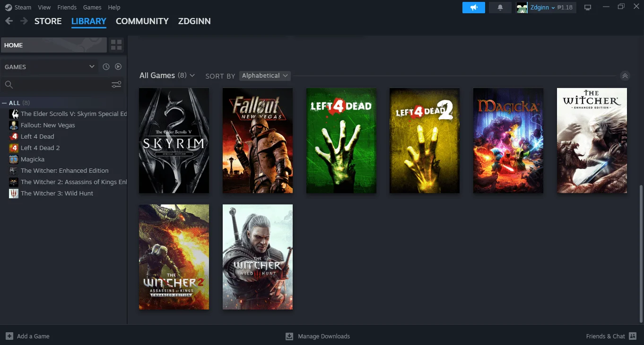Switch to the STORE tab
644x345 pixels.
click(48, 21)
